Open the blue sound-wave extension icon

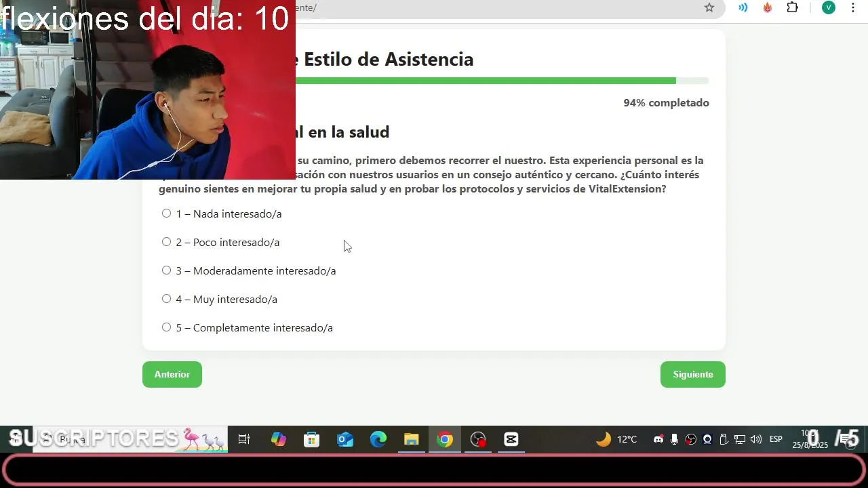[x=743, y=7]
